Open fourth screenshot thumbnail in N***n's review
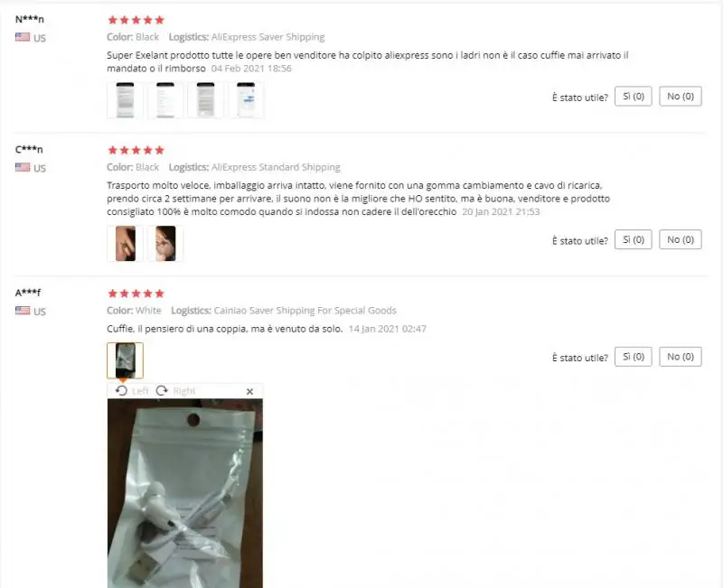Screen dimensions: 723x588 point(246,100)
